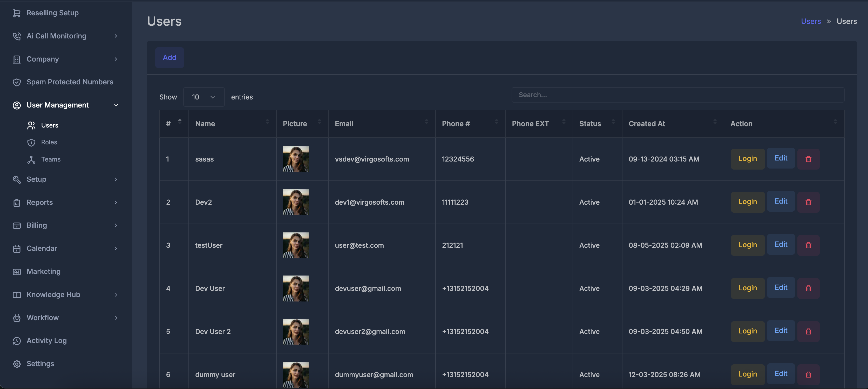Screen dimensions: 868x389
Task: Sort table by Status column
Action: 598,124
